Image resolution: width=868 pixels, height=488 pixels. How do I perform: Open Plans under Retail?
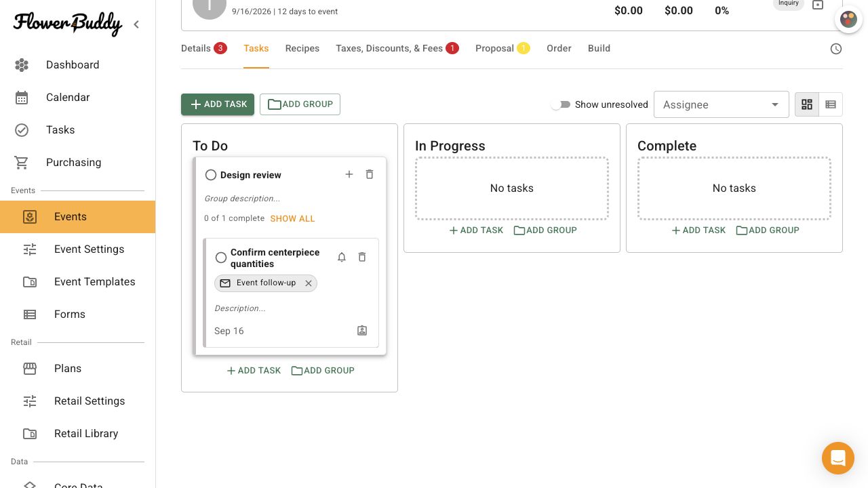77,369
